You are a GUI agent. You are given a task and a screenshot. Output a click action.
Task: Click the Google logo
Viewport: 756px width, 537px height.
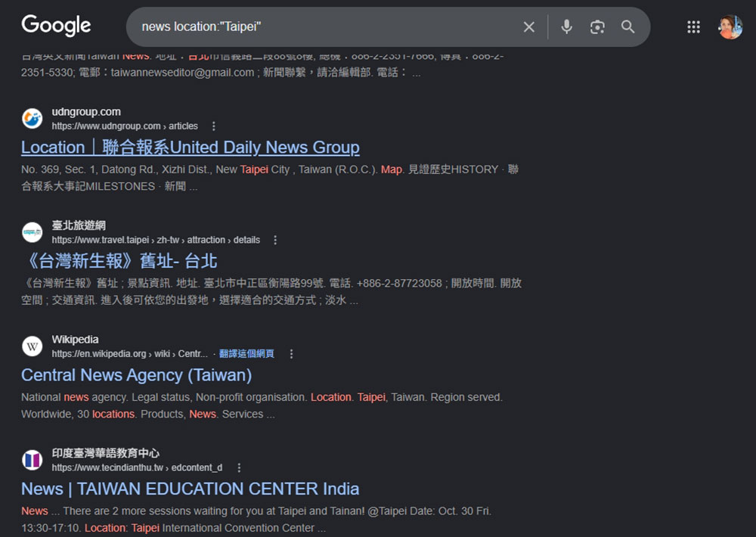pyautogui.click(x=56, y=26)
